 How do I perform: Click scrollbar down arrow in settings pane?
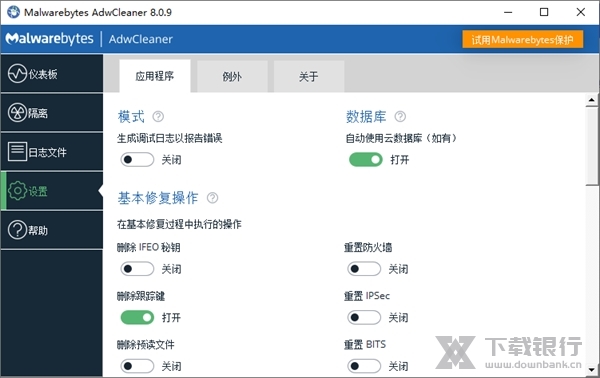(x=592, y=369)
